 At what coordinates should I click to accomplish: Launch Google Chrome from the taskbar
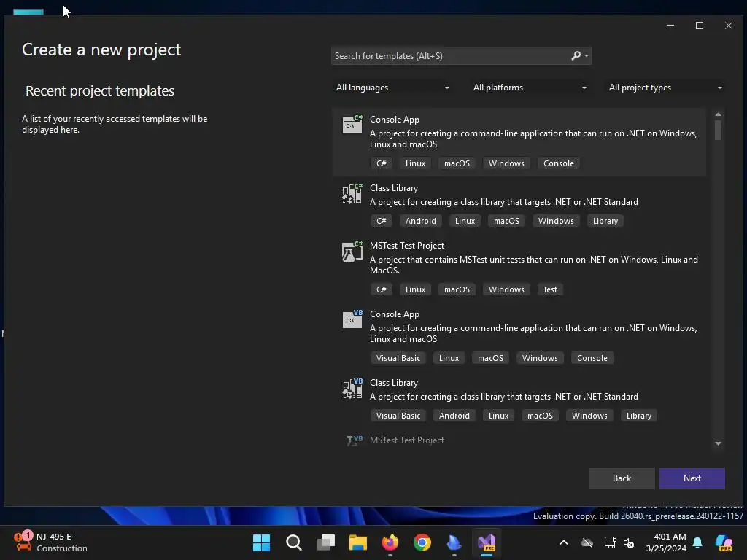[x=422, y=542]
